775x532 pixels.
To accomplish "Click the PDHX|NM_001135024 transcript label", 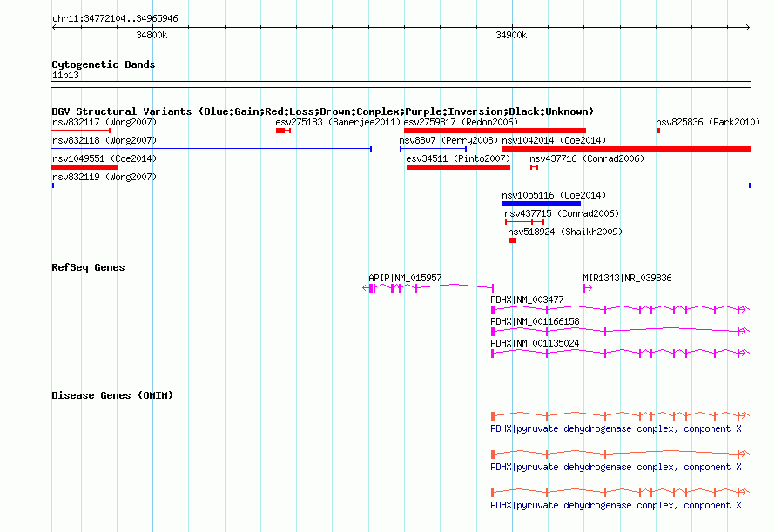I will click(535, 343).
